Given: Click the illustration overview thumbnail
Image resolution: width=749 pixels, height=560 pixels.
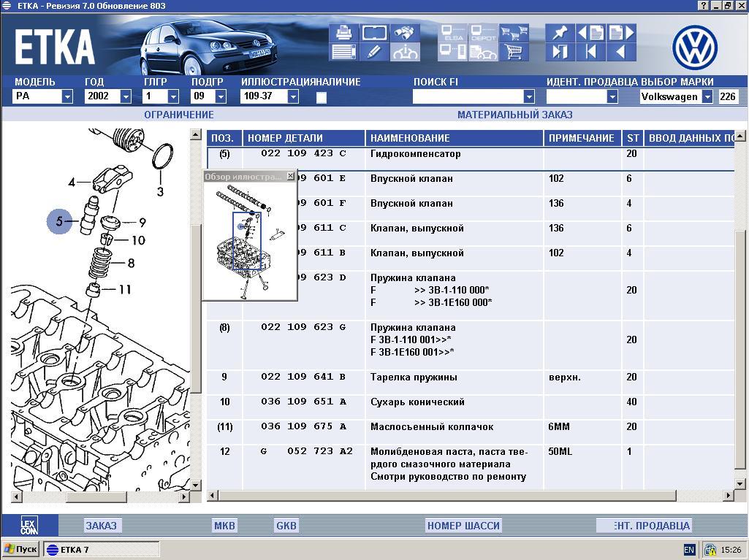Looking at the screenshot, I should click(x=250, y=241).
